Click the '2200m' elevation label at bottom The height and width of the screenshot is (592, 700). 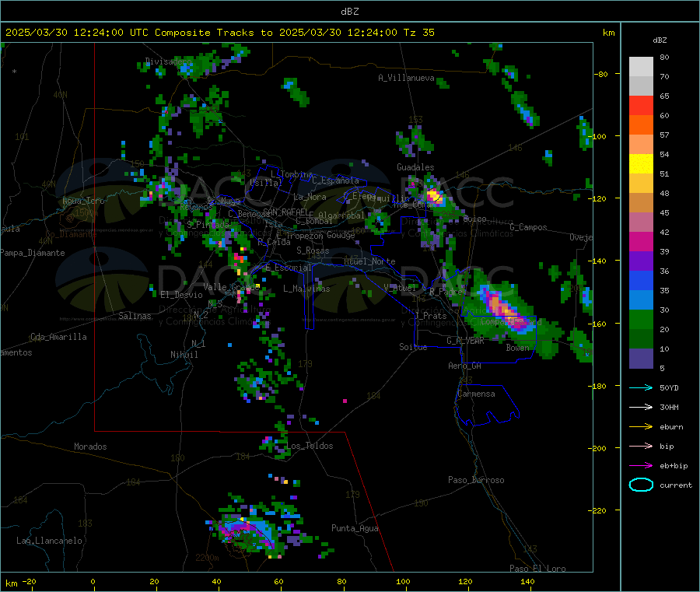(207, 558)
